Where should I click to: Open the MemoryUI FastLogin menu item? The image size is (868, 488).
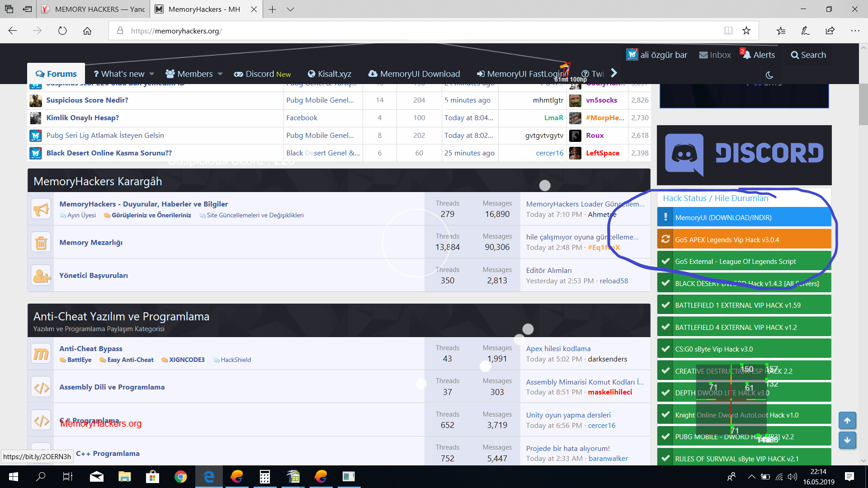(x=520, y=74)
